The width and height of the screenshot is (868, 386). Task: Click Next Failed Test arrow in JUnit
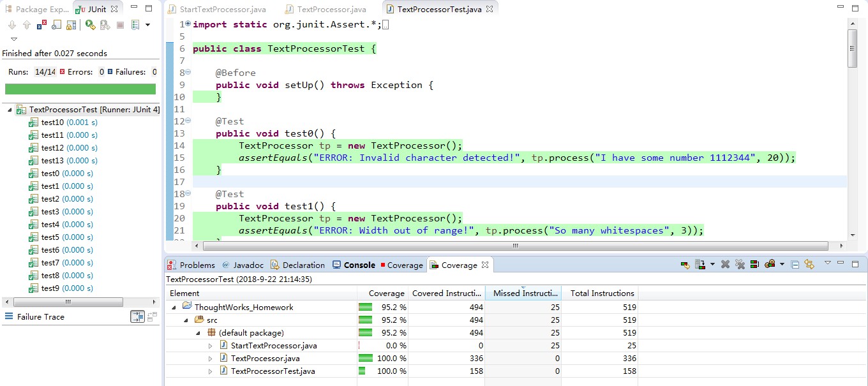pos(12,25)
